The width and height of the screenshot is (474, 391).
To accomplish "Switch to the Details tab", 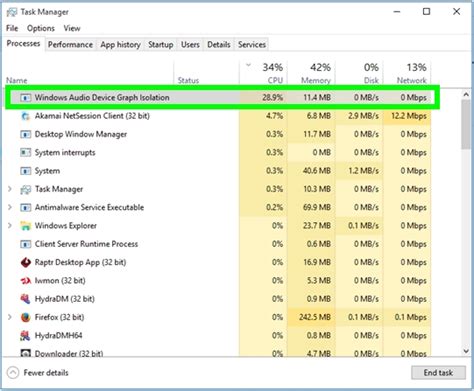I will 219,45.
